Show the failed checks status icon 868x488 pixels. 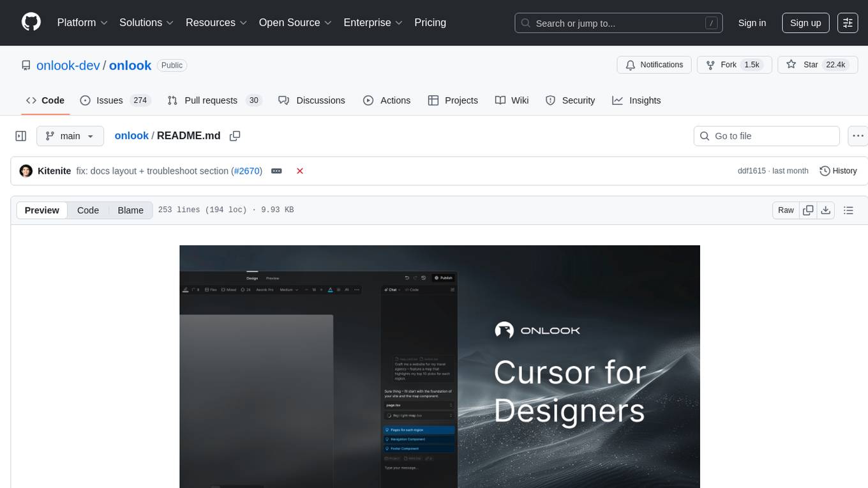pyautogui.click(x=300, y=171)
